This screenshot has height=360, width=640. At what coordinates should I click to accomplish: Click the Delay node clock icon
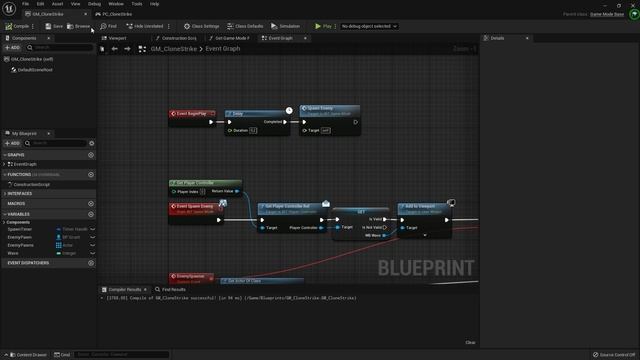pos(289,110)
